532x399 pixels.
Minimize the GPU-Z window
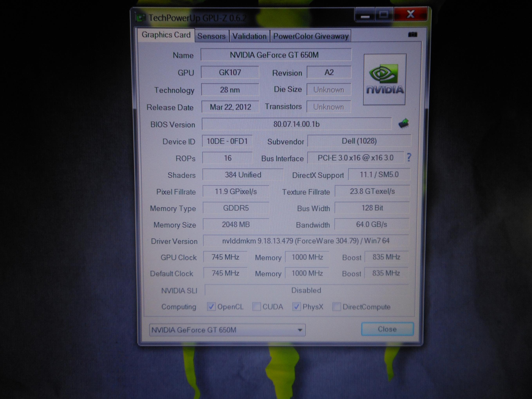pos(365,16)
